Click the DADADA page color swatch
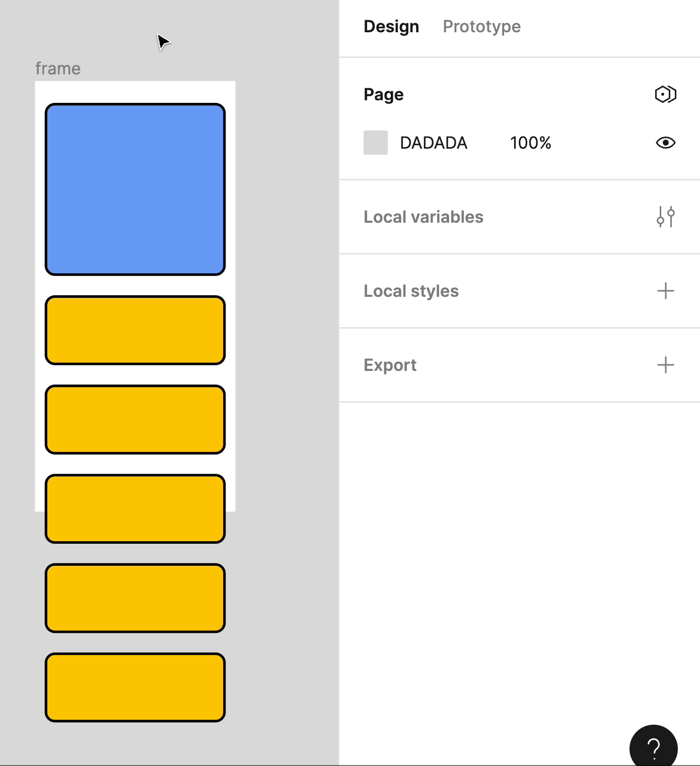The image size is (700, 766). [376, 143]
